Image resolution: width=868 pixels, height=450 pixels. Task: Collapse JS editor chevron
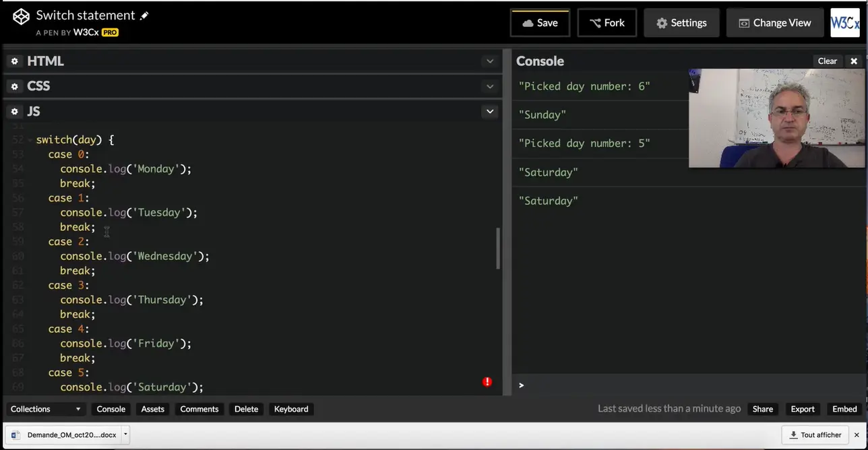pyautogui.click(x=490, y=111)
